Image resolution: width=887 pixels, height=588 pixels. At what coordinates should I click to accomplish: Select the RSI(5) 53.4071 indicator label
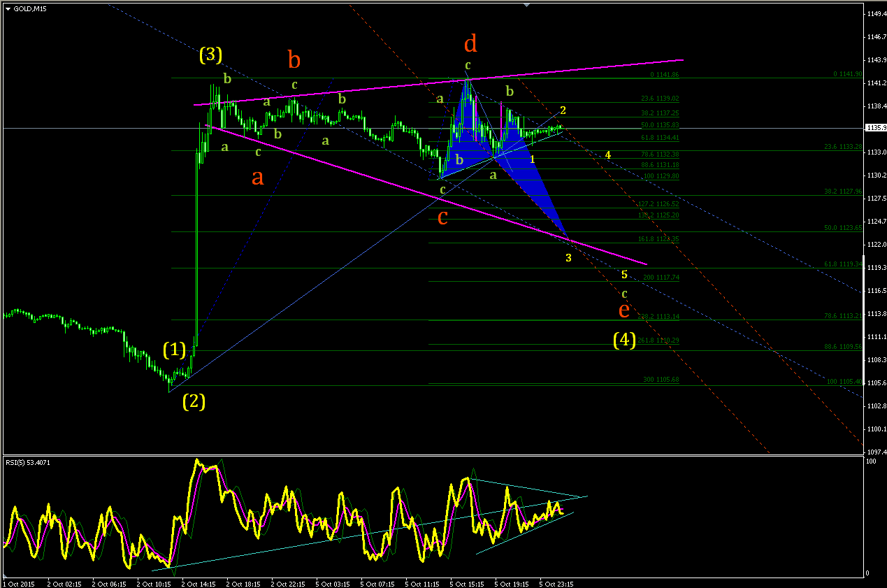pos(29,463)
